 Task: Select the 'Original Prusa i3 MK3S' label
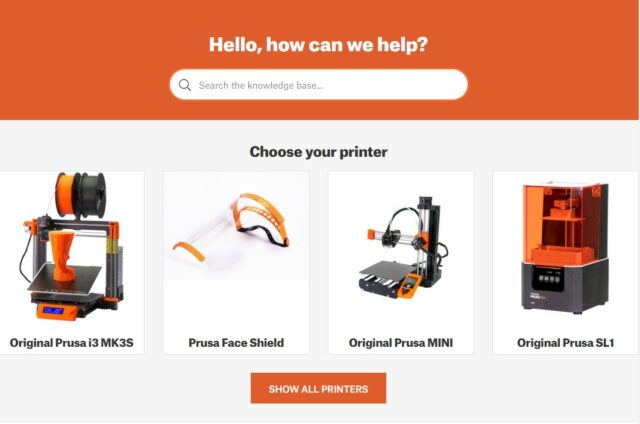71,343
